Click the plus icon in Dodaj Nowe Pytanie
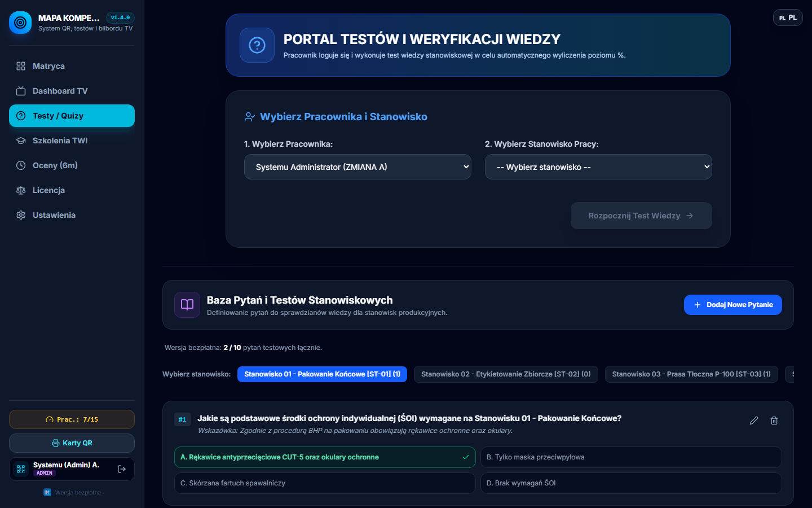Image resolution: width=812 pixels, height=508 pixels. [698, 305]
